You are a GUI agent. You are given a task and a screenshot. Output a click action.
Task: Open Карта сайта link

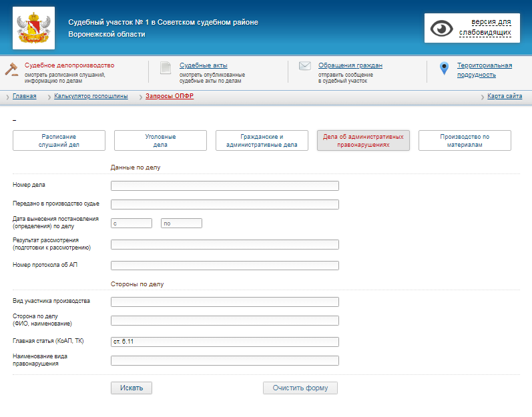pyautogui.click(x=505, y=96)
